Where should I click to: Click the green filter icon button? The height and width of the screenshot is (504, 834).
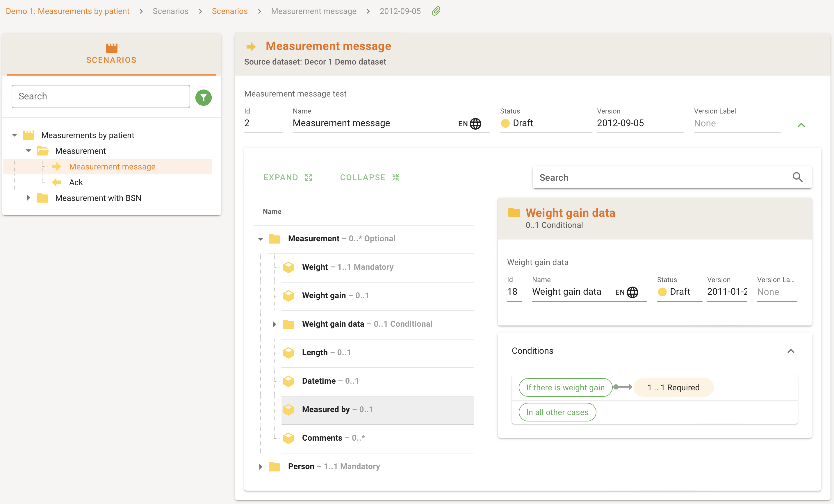tap(204, 97)
